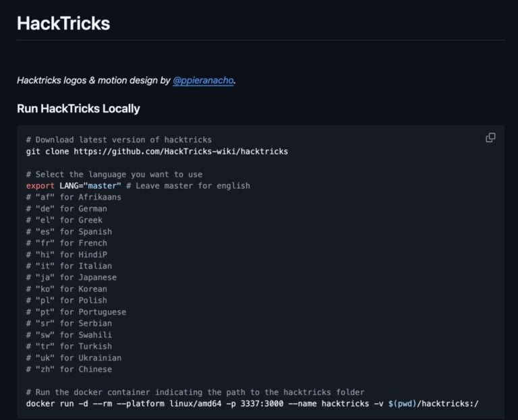Click the "es" for Spanish comment
This screenshot has width=518, height=420.
[69, 231]
